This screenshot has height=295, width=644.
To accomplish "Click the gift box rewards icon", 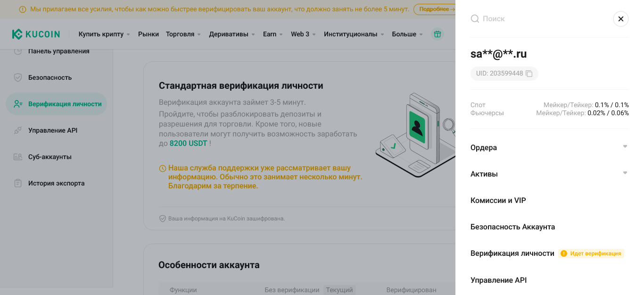I will tap(438, 34).
